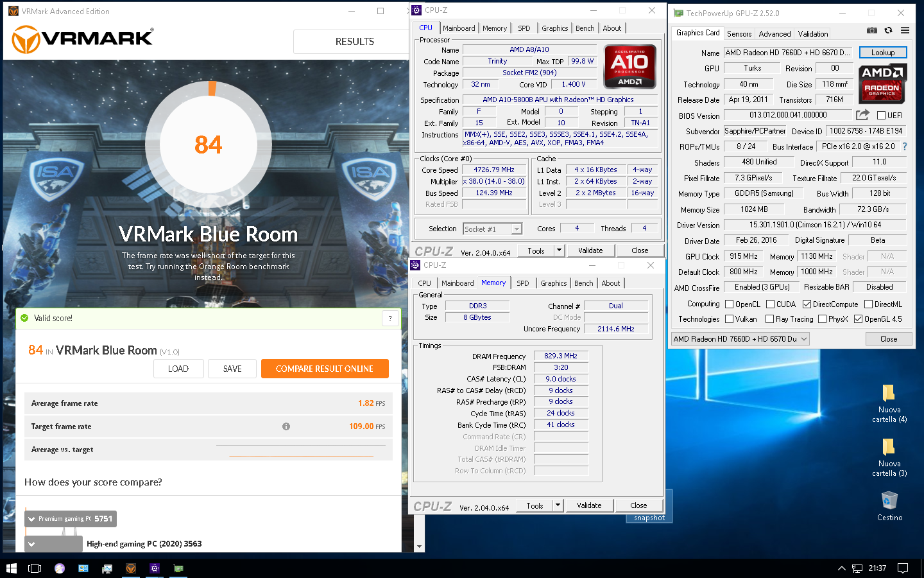Image resolution: width=924 pixels, height=578 pixels.
Task: Open Nuova cartella (3) folder icon
Action: click(889, 447)
